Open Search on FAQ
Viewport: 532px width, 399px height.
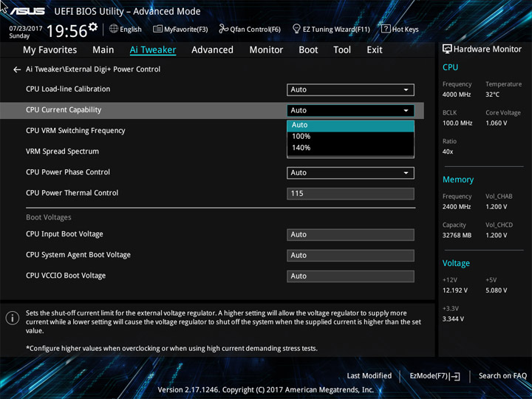pyautogui.click(x=502, y=376)
